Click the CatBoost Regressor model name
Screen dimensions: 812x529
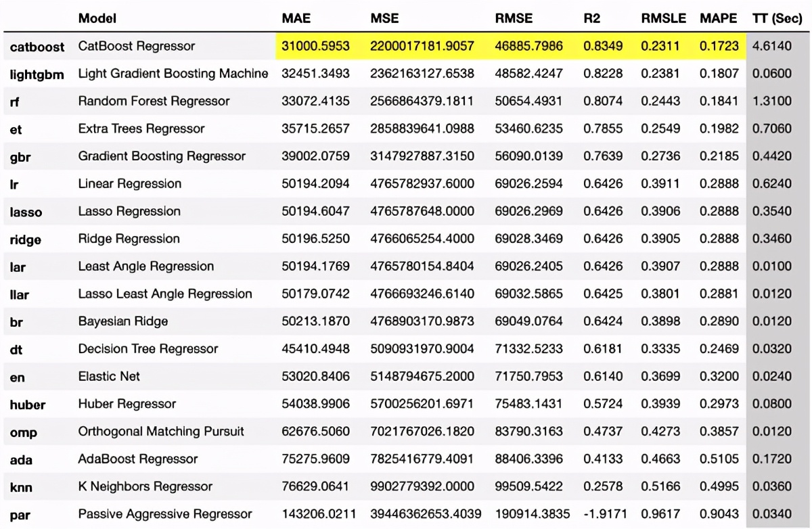[x=137, y=46]
